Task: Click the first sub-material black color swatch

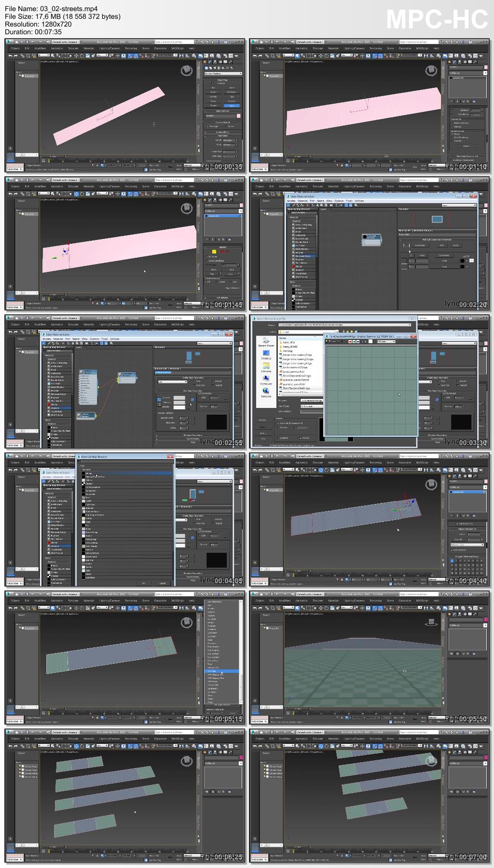Action: coord(462,261)
